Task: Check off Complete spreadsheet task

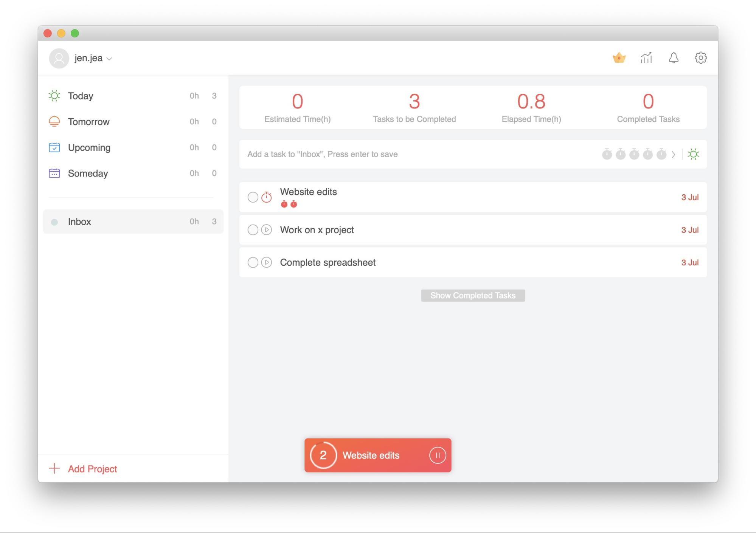Action: coord(253,262)
